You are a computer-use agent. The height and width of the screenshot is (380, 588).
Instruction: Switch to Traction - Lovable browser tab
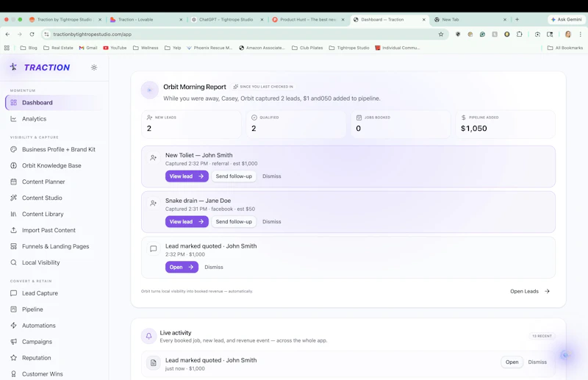pos(146,20)
